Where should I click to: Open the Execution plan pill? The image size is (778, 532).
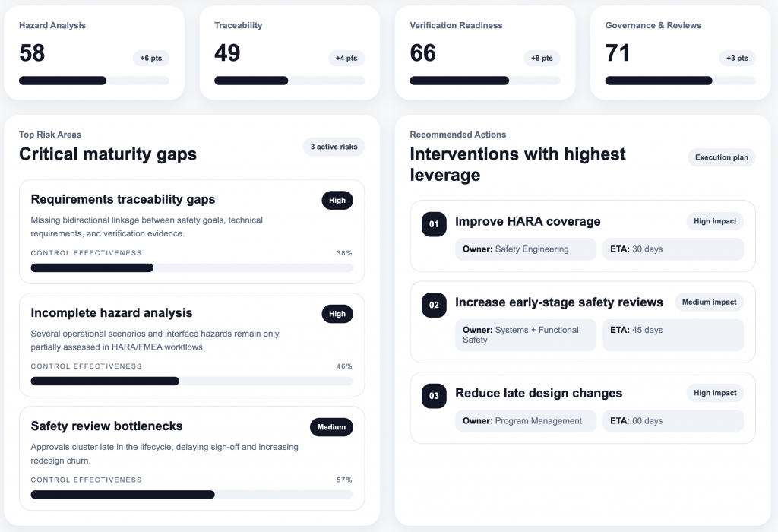[x=721, y=158]
